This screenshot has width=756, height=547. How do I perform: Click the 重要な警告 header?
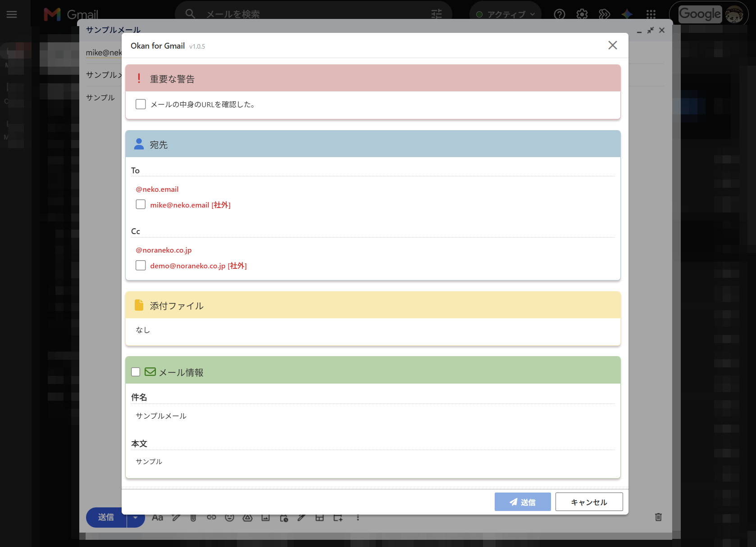(x=373, y=78)
